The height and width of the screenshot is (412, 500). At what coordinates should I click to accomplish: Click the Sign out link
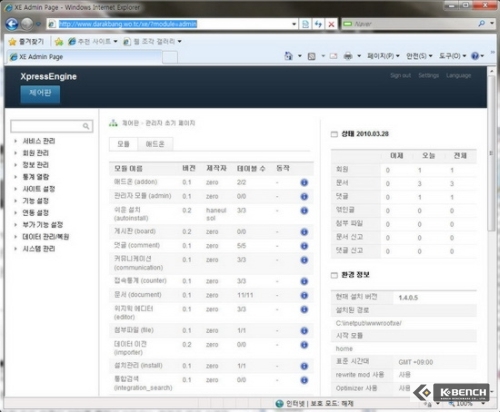(401, 76)
